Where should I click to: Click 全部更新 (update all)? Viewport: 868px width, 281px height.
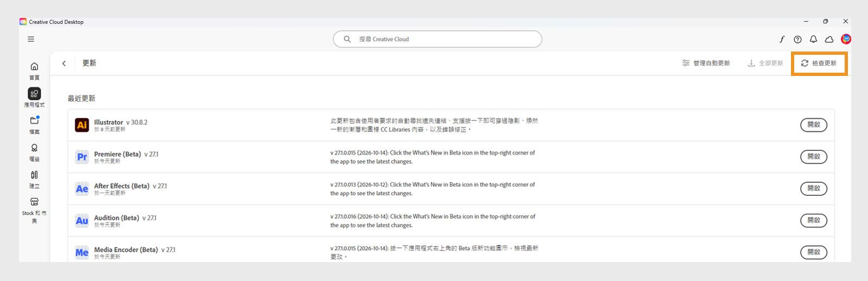click(x=765, y=63)
